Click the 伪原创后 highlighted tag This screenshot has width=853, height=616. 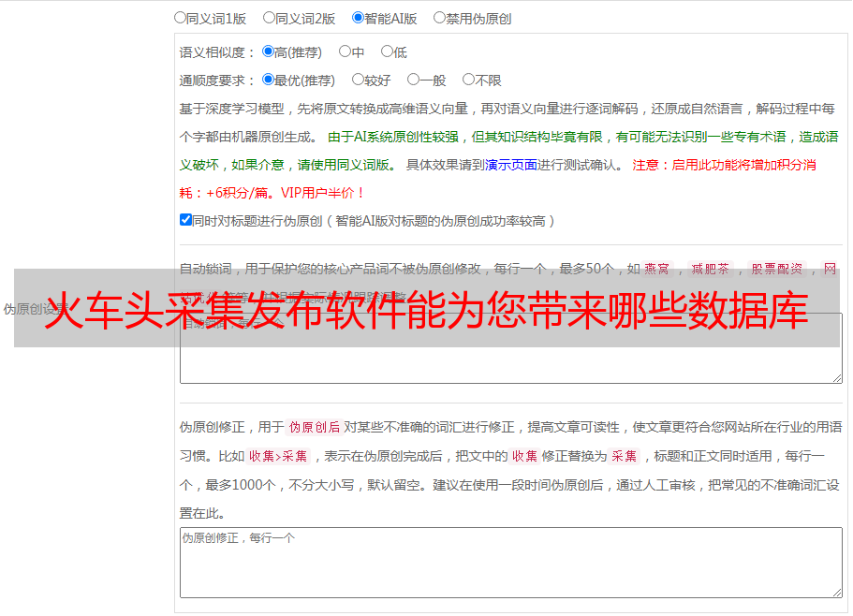315,427
